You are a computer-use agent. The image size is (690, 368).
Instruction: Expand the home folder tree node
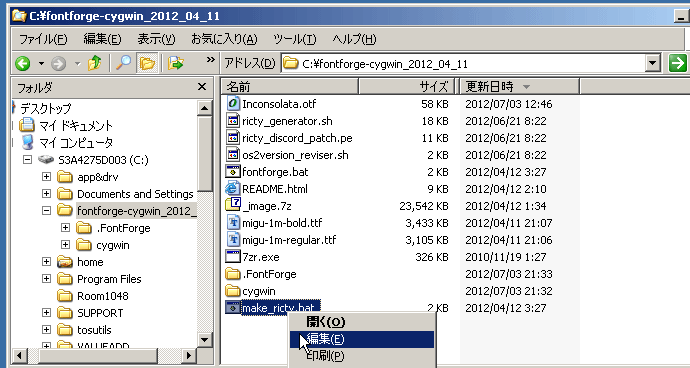pyautogui.click(x=46, y=261)
